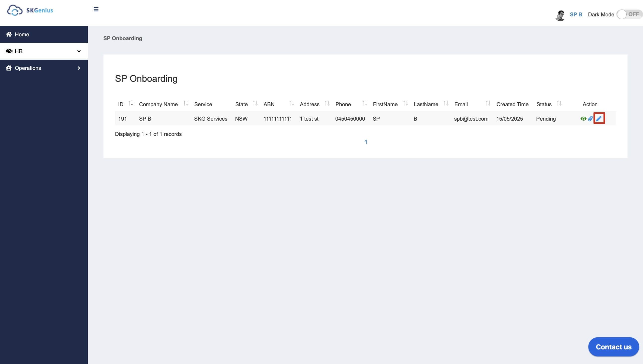Screen dimensions: 643x364
Task: Open the HR menu section
Action: click(x=44, y=51)
